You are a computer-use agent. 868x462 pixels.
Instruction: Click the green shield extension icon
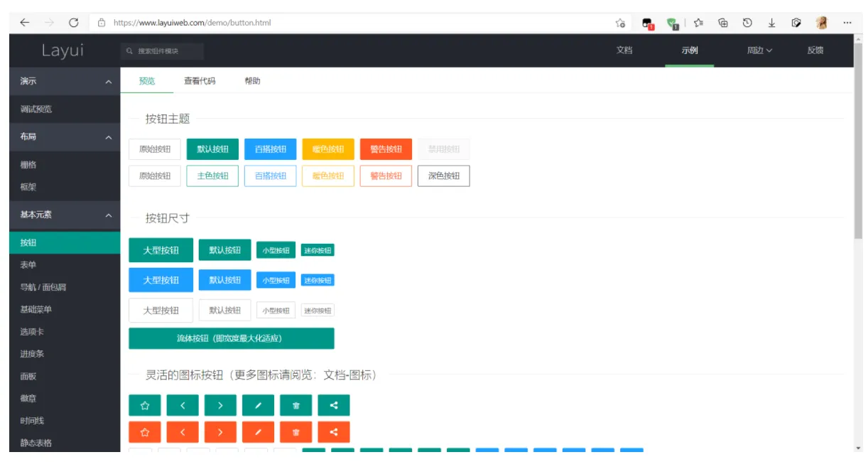pos(673,23)
